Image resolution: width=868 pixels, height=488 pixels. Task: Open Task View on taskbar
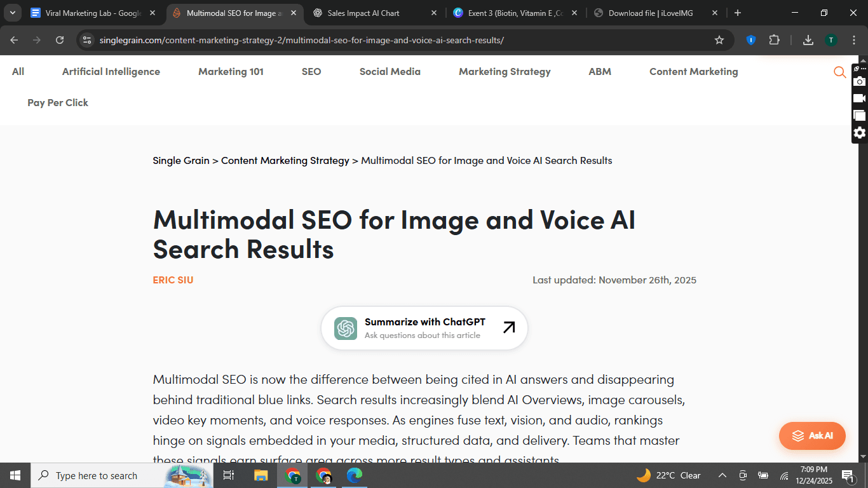point(229,475)
